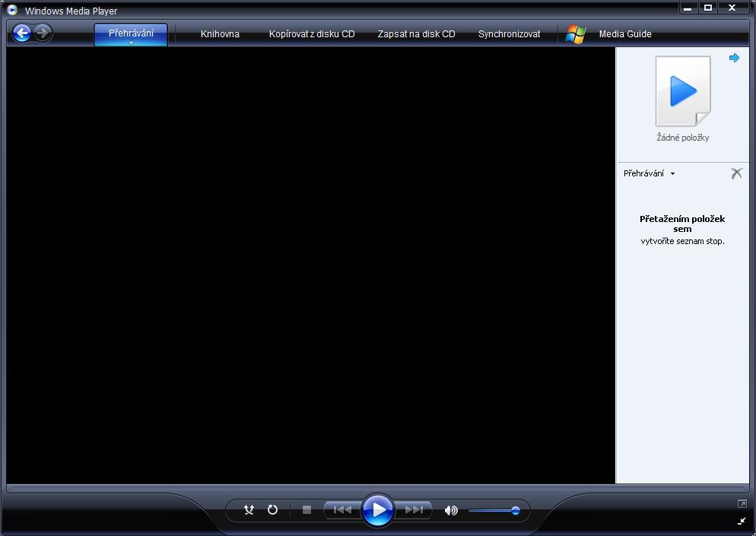Image resolution: width=756 pixels, height=536 pixels.
Task: Minimize the Windows Media Player window
Action: [688, 8]
